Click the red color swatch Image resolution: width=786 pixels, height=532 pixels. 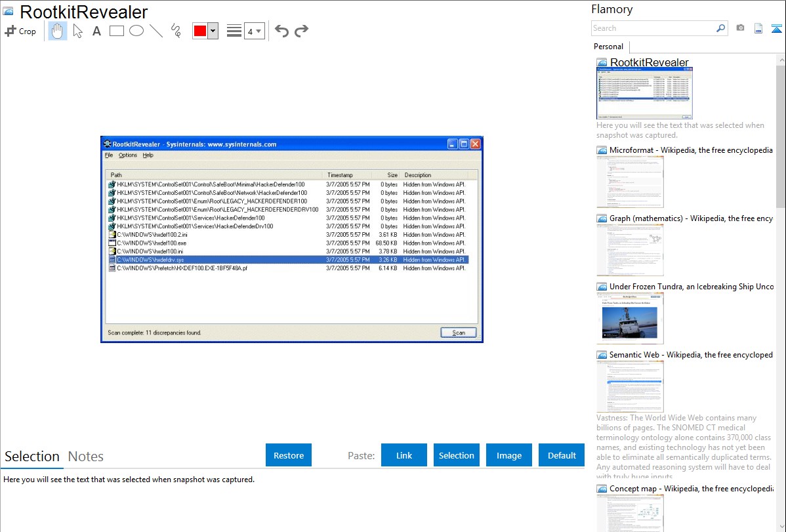coord(200,31)
